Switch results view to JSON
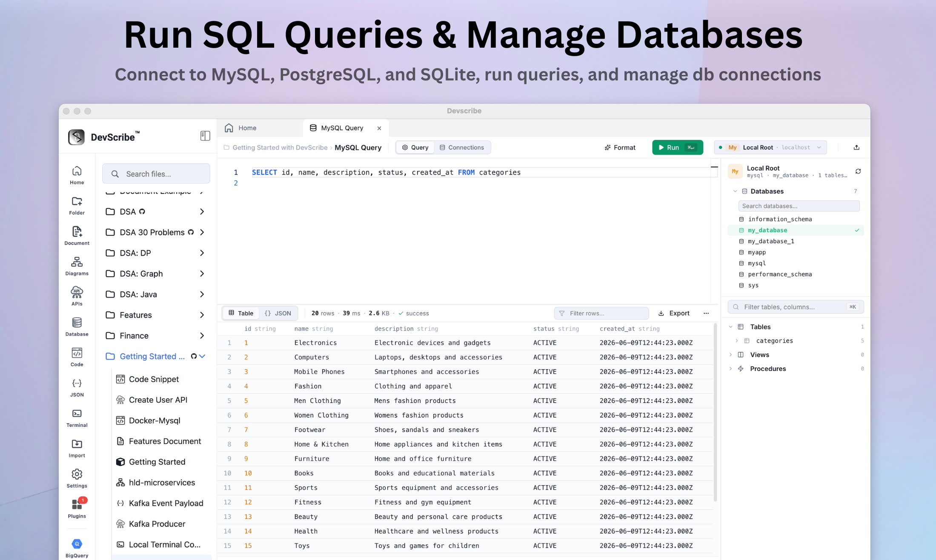This screenshot has width=936, height=560. point(278,313)
